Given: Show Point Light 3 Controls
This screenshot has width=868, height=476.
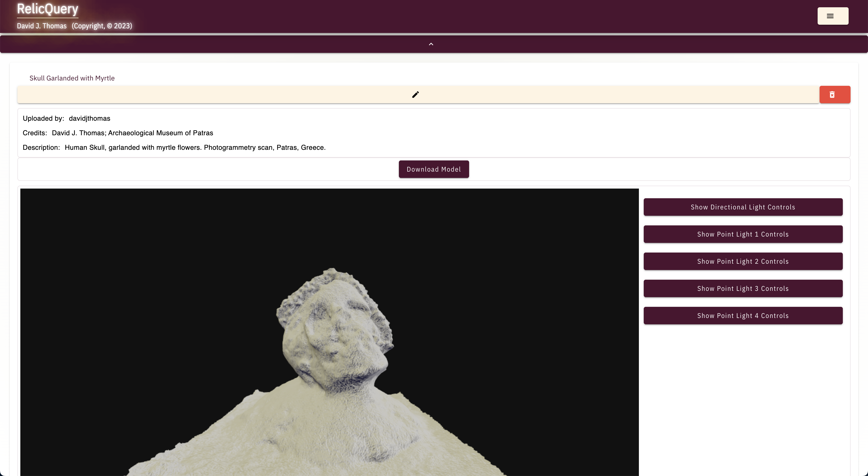Looking at the screenshot, I should point(743,289).
